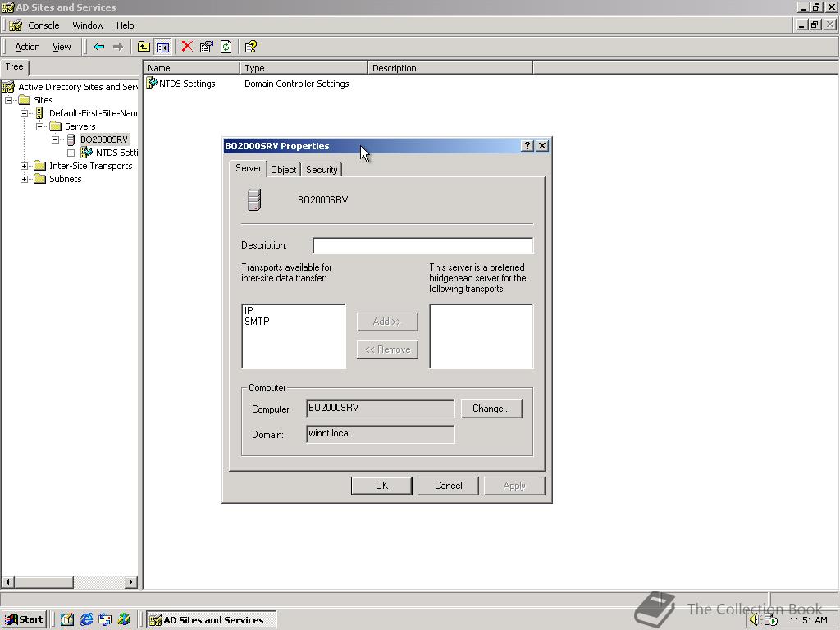Collapse the BO2000SRV tree node
The image size is (840, 630).
(x=55, y=139)
